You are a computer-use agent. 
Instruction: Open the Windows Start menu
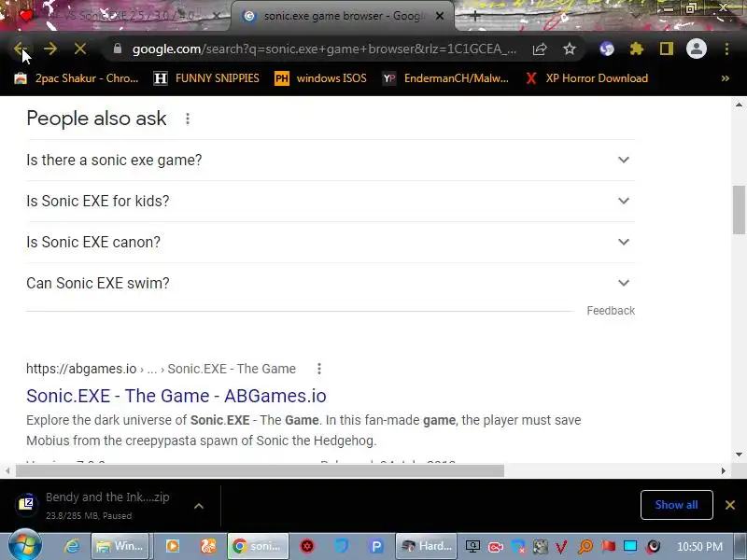pos(26,546)
